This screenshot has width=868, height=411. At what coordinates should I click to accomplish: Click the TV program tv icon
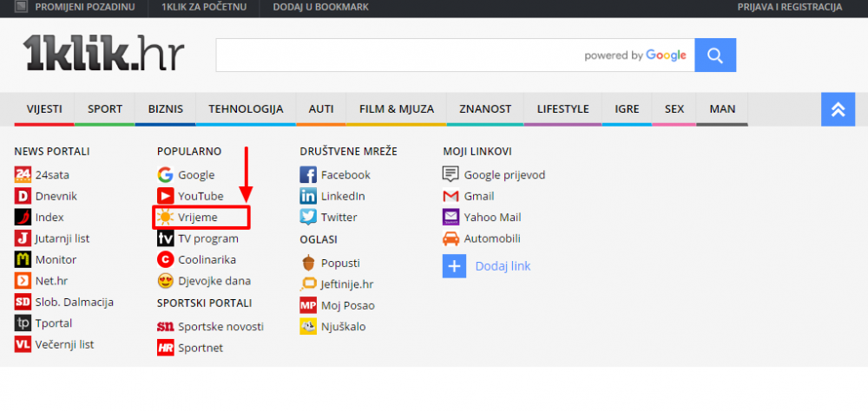[x=166, y=238]
